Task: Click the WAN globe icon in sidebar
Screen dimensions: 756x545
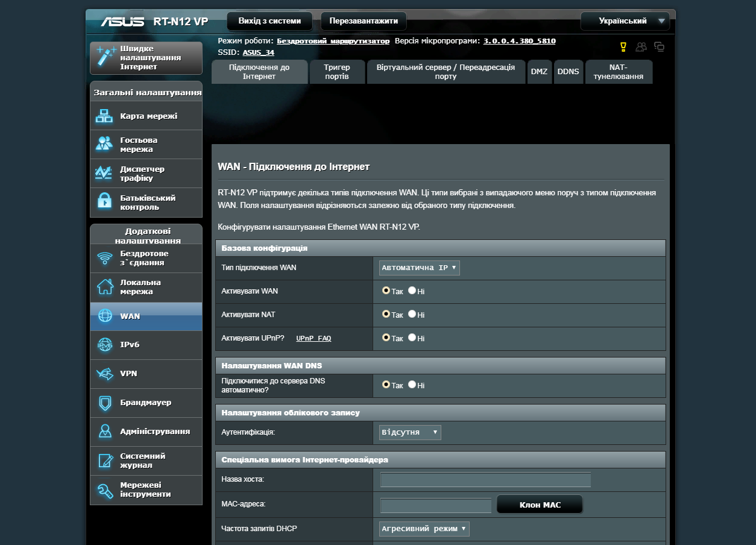Action: [x=105, y=316]
